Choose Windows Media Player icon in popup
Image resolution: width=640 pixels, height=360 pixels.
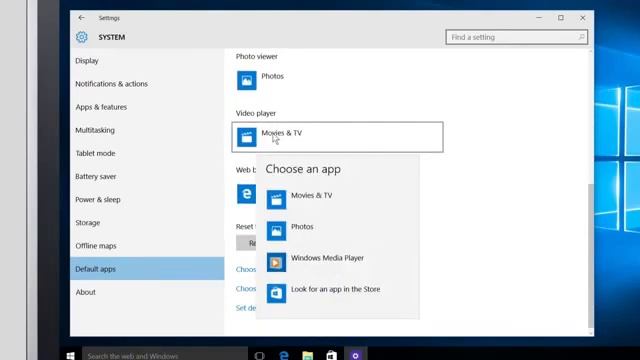click(x=276, y=262)
